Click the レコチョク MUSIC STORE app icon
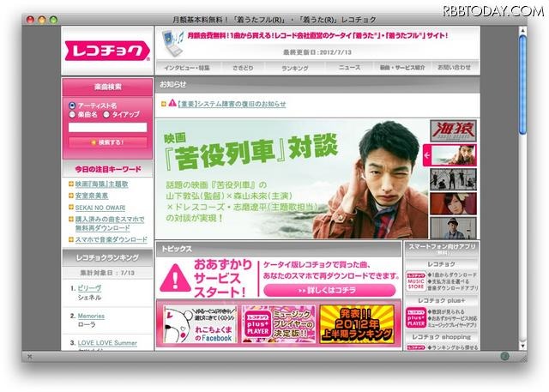Viewport: 549px width, 392px height. click(x=417, y=281)
